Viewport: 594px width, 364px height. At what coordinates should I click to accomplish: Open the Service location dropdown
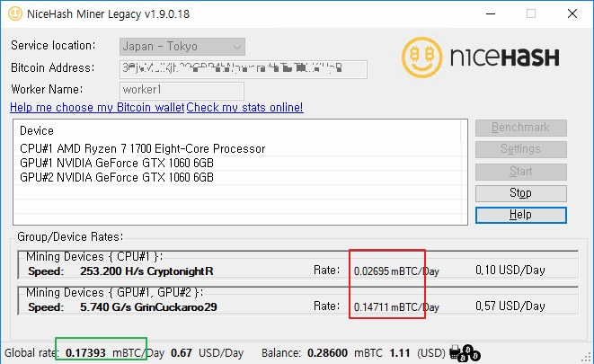pyautogui.click(x=182, y=47)
